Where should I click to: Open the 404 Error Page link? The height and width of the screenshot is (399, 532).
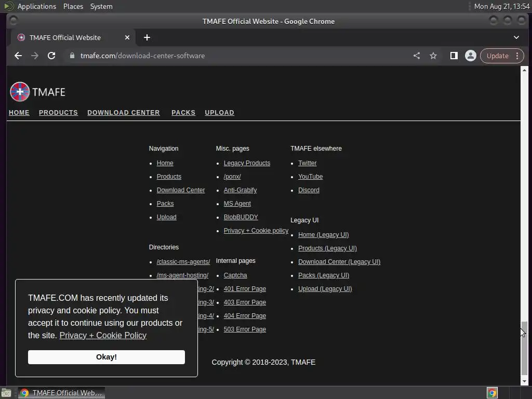(x=245, y=316)
